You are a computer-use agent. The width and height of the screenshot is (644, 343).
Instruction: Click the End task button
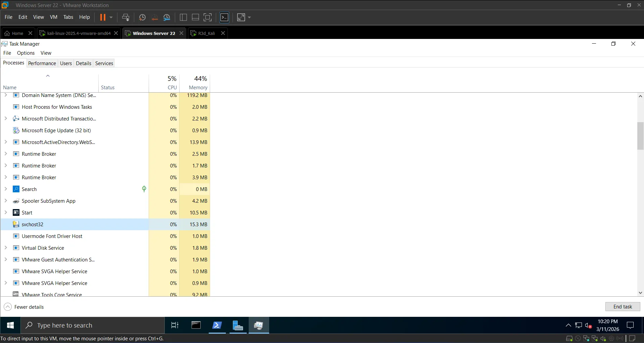pyautogui.click(x=623, y=307)
